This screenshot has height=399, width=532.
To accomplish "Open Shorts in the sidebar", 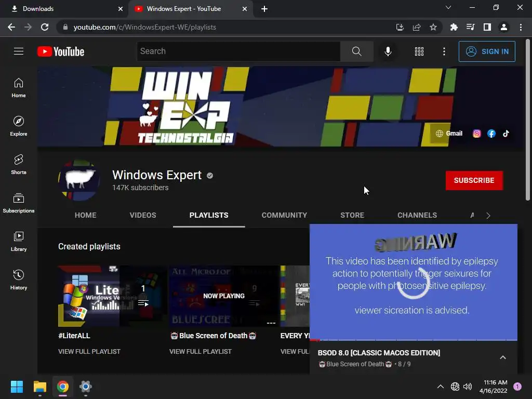I will (19, 164).
